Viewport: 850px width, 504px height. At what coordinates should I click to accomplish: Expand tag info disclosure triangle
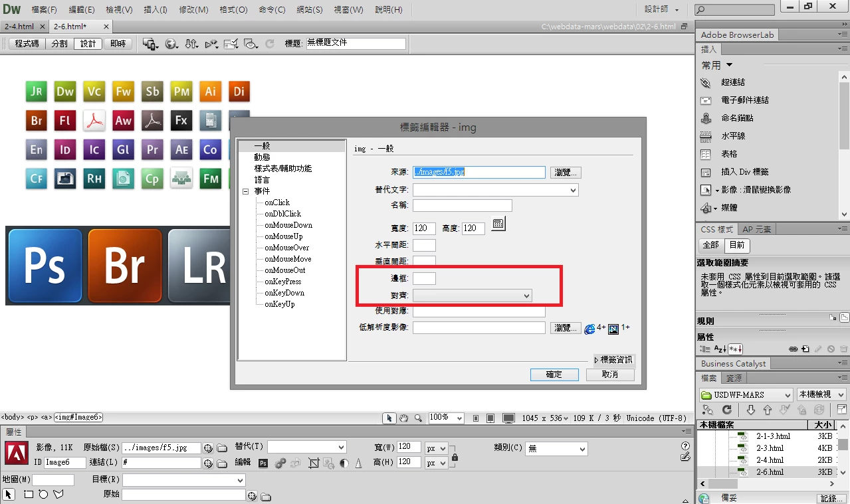pos(597,361)
